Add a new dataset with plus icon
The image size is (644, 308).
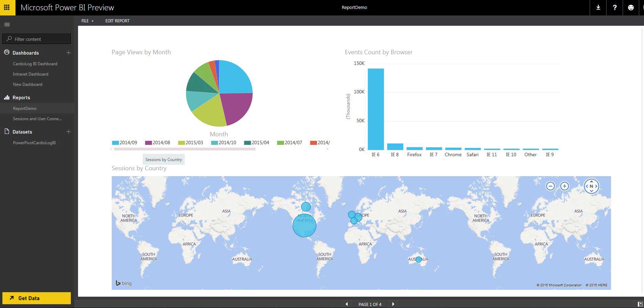tap(68, 132)
